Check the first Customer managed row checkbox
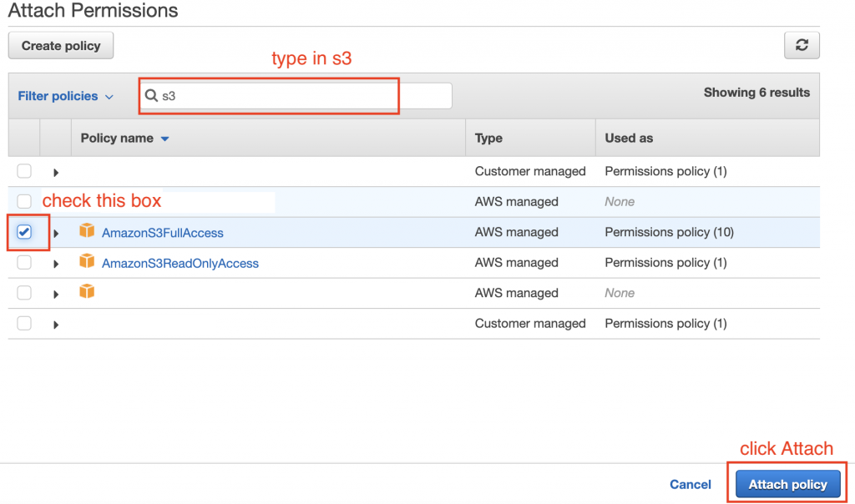 [x=24, y=171]
